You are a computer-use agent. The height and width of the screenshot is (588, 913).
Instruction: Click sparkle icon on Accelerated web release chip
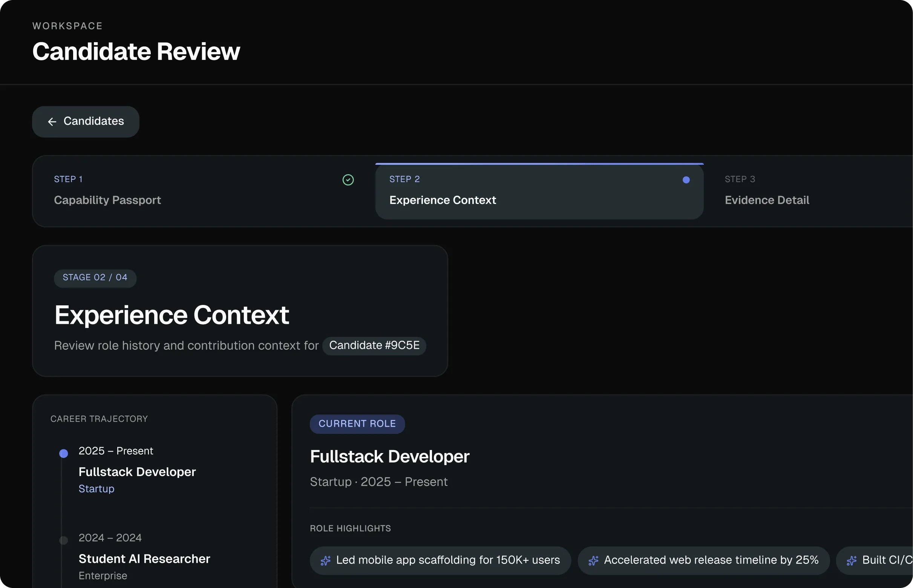point(593,560)
